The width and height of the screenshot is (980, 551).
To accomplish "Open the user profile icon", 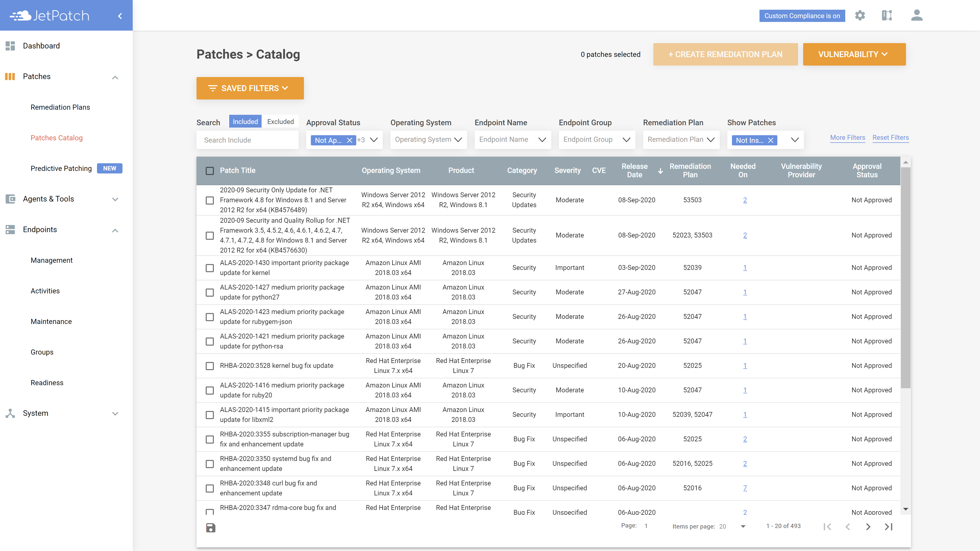I will 916,16.
